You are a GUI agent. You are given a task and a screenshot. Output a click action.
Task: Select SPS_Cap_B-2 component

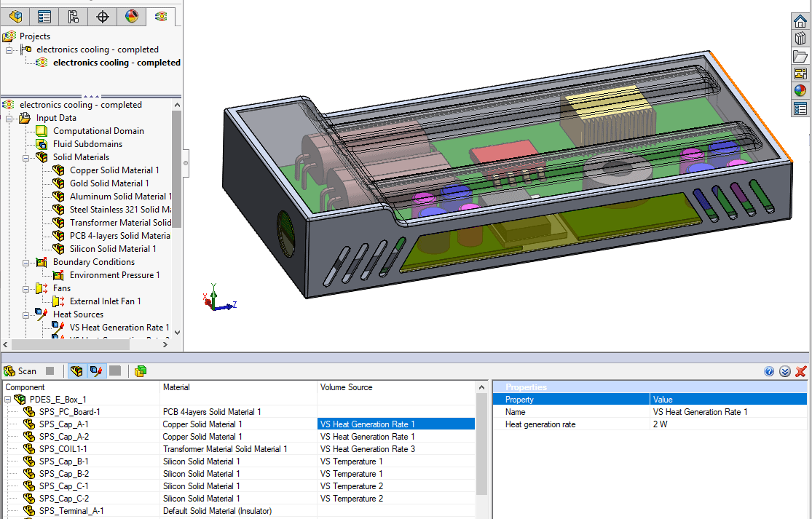[63, 474]
